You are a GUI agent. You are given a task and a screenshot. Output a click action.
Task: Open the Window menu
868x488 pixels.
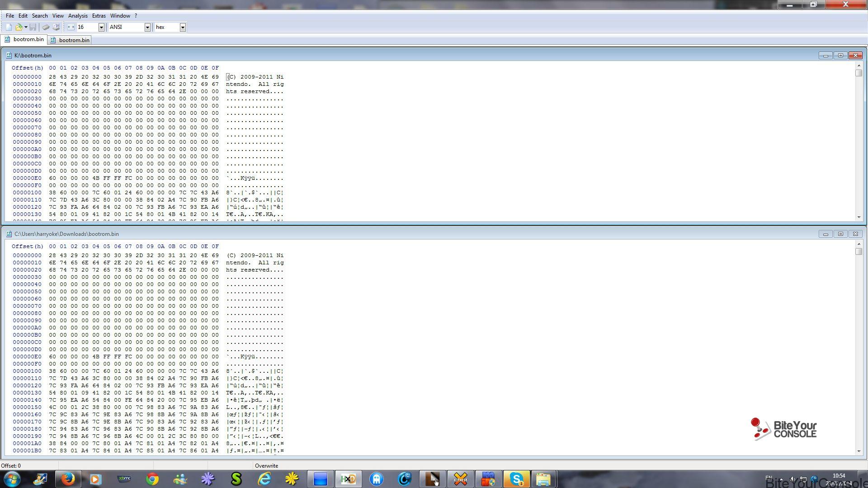(120, 16)
